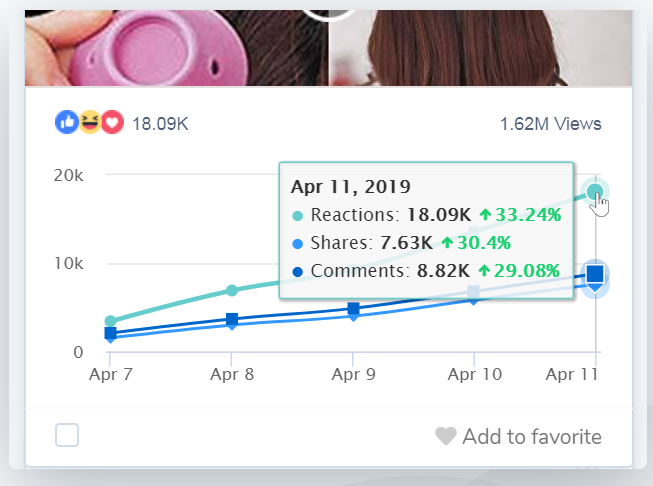Click the Apr 7 Comments square marker
Image resolution: width=653 pixels, height=486 pixels.
[x=110, y=333]
